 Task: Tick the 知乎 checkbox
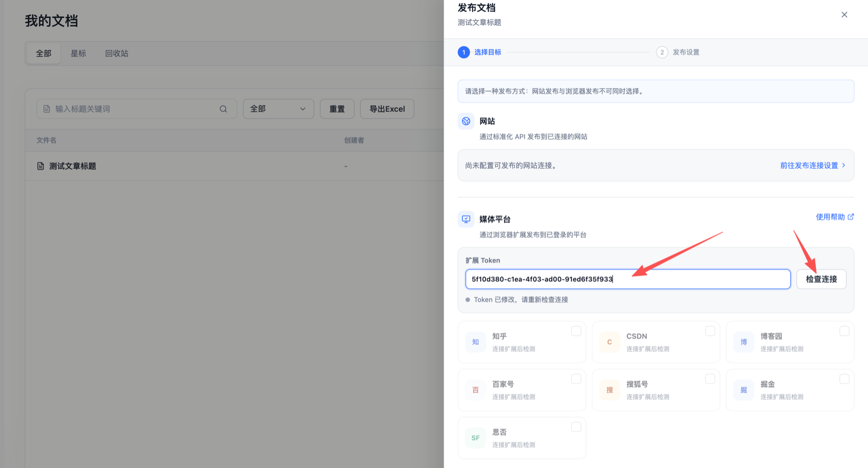(x=576, y=331)
